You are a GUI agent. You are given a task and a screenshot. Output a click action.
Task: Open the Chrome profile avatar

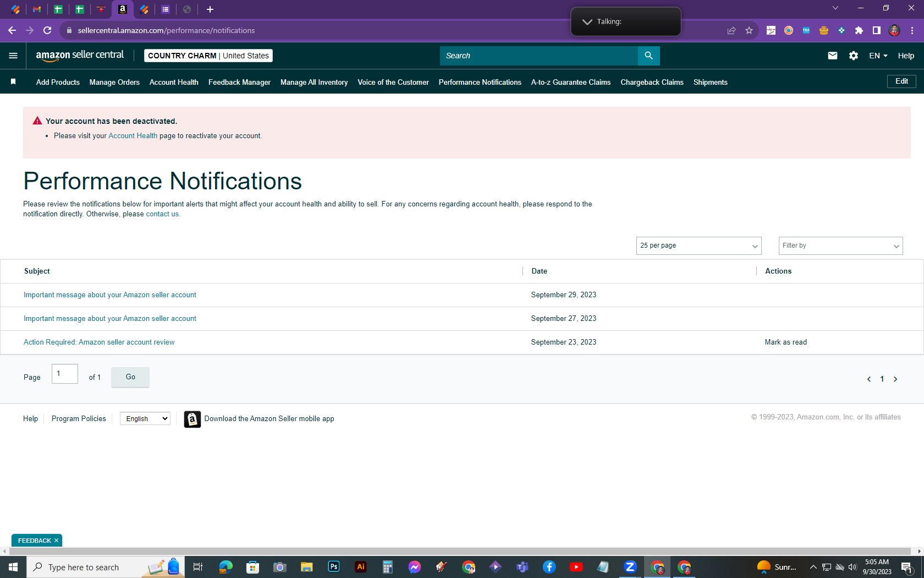pyautogui.click(x=894, y=30)
